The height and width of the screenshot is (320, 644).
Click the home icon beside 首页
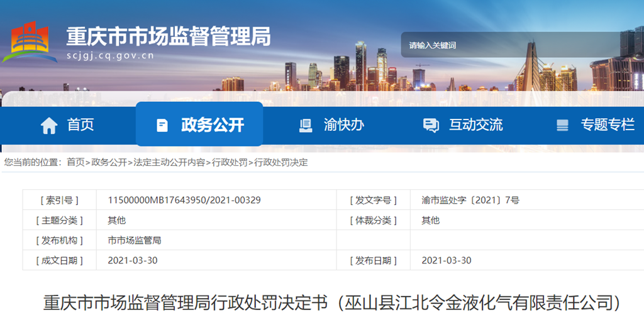pos(49,125)
